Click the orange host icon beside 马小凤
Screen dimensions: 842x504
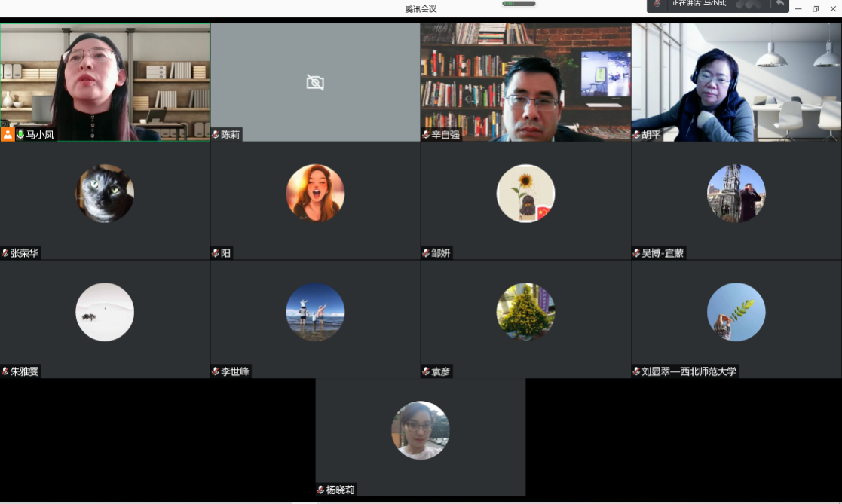click(x=8, y=135)
